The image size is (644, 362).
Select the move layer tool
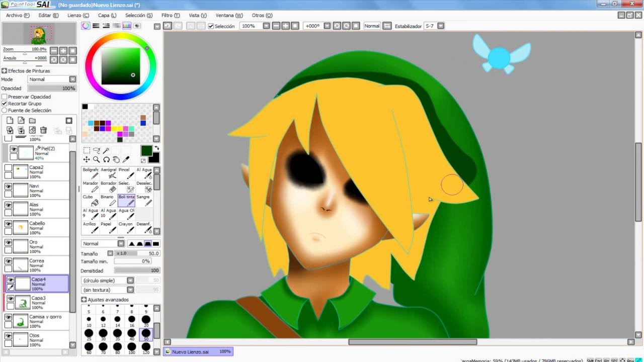[x=87, y=159]
